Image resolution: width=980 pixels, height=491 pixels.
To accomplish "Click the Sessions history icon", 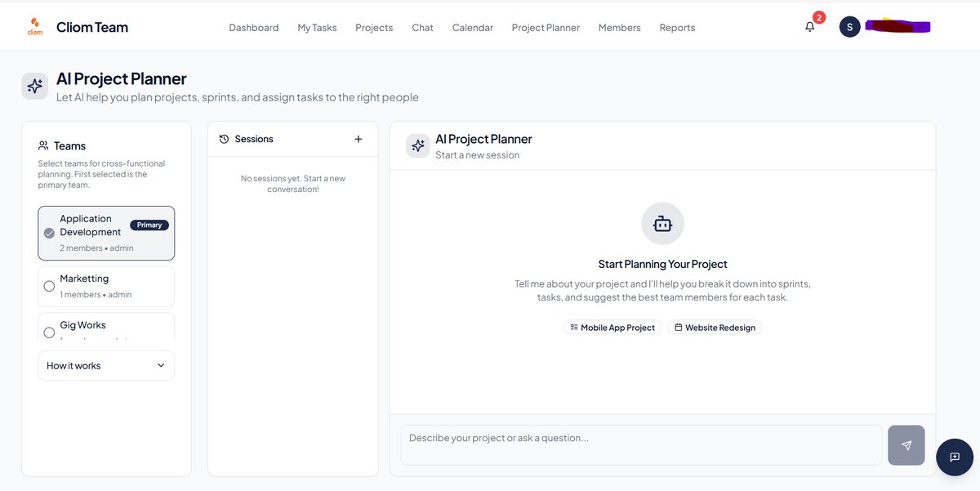I will pyautogui.click(x=224, y=139).
